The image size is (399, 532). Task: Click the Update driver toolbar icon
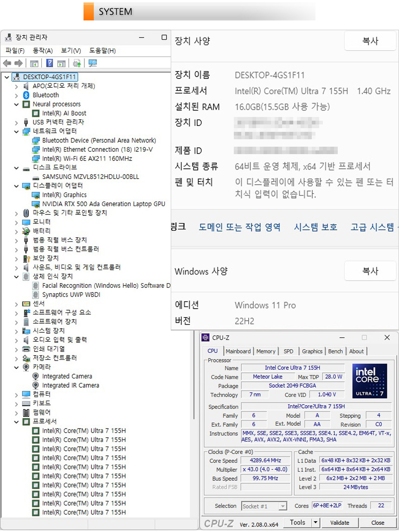(x=77, y=63)
